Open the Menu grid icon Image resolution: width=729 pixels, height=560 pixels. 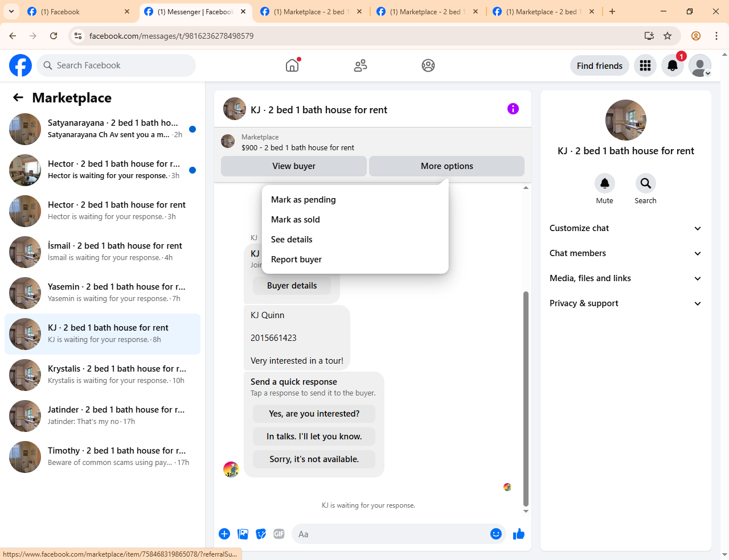(645, 65)
